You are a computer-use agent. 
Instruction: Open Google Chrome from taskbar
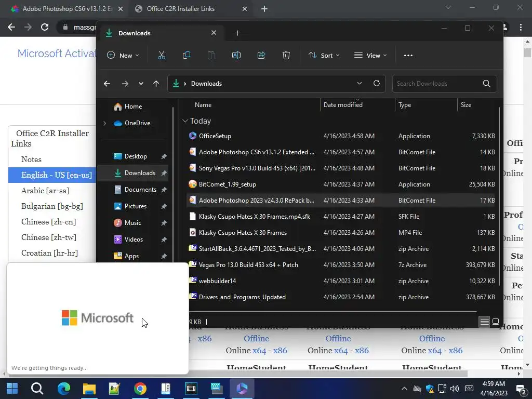click(140, 389)
